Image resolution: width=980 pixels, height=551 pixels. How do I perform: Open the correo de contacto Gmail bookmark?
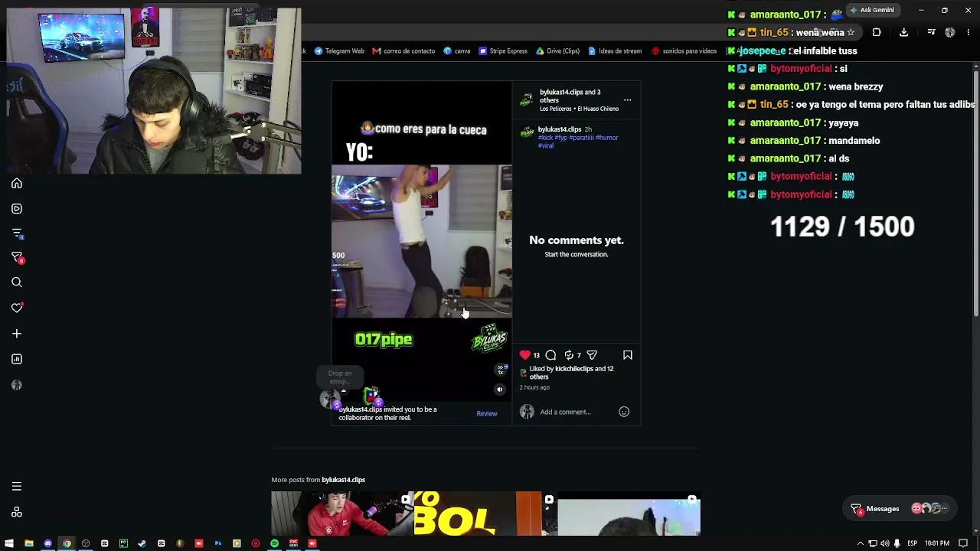click(x=403, y=51)
